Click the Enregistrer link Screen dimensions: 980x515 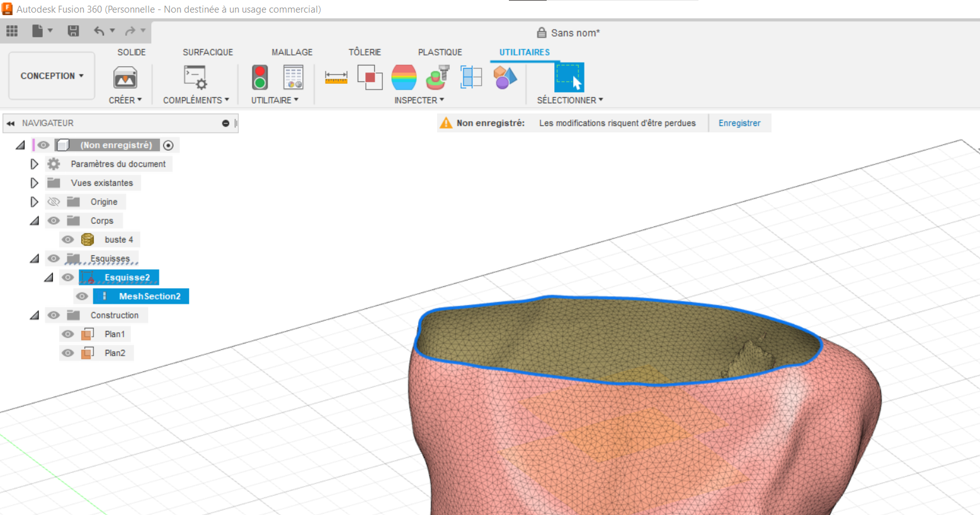(x=739, y=123)
